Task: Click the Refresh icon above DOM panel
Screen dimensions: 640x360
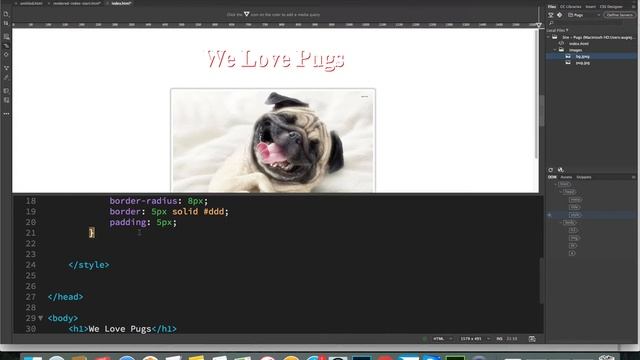Action: point(551,170)
